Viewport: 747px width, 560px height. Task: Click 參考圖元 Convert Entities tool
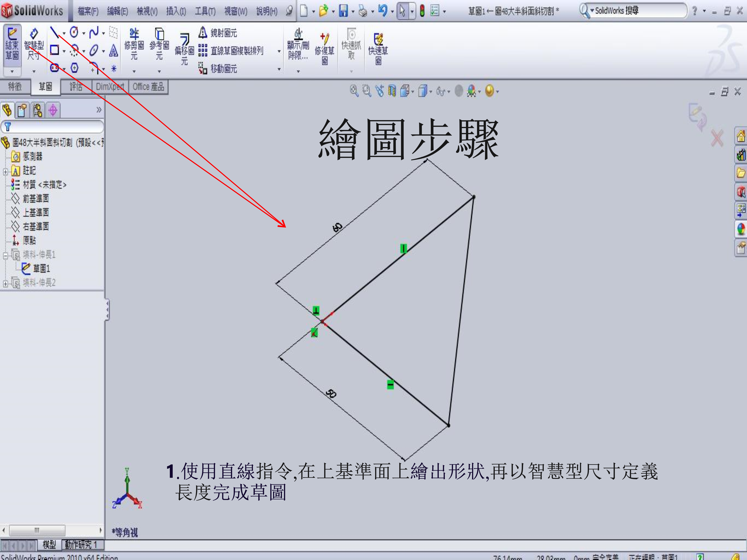(159, 44)
